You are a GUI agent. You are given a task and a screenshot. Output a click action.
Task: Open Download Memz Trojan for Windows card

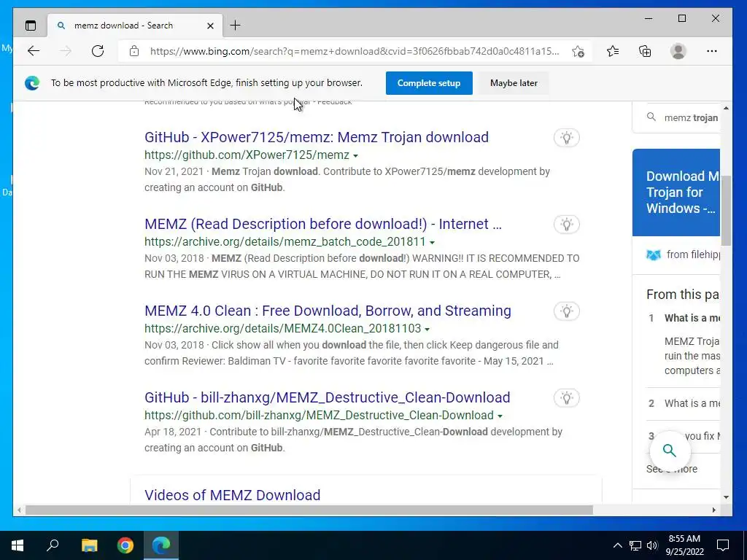coord(676,192)
